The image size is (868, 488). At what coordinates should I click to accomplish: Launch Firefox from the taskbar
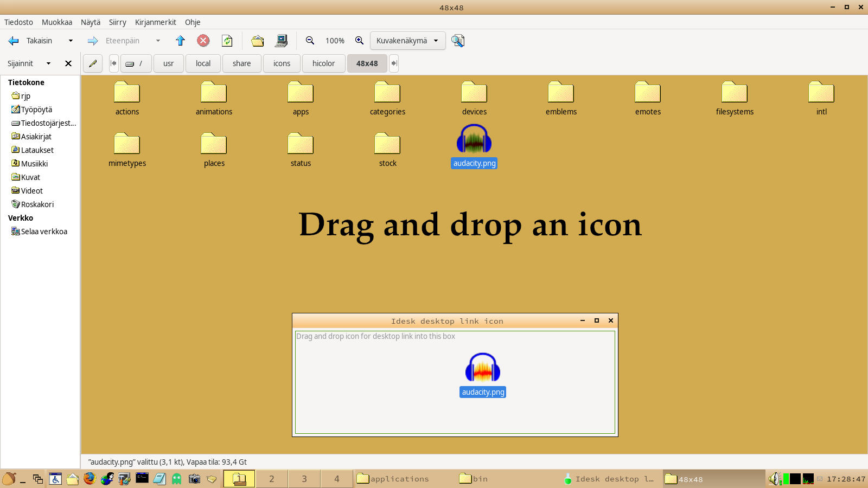tap(90, 479)
